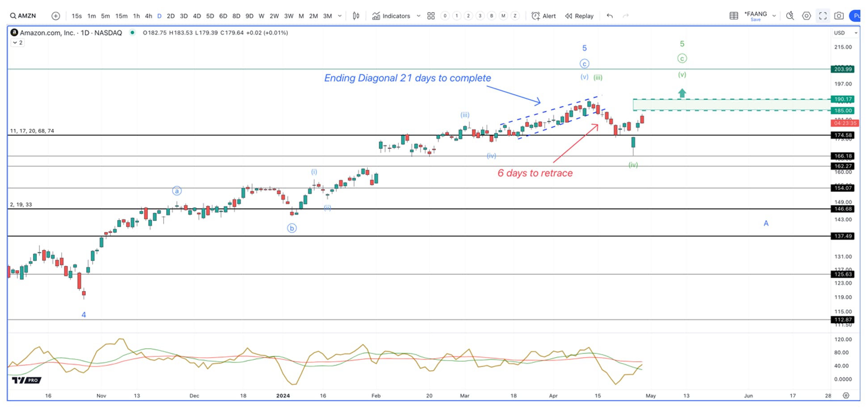Undo the last chart action

610,16
